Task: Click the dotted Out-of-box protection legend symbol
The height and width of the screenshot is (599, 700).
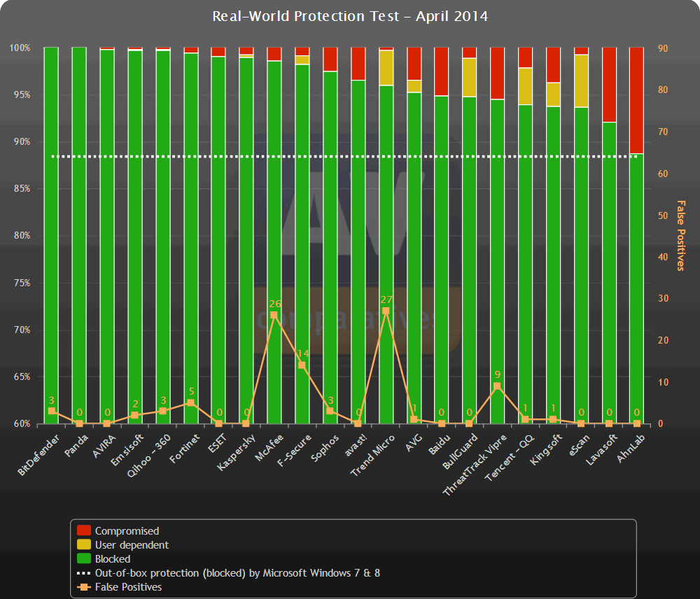Action: (x=84, y=572)
